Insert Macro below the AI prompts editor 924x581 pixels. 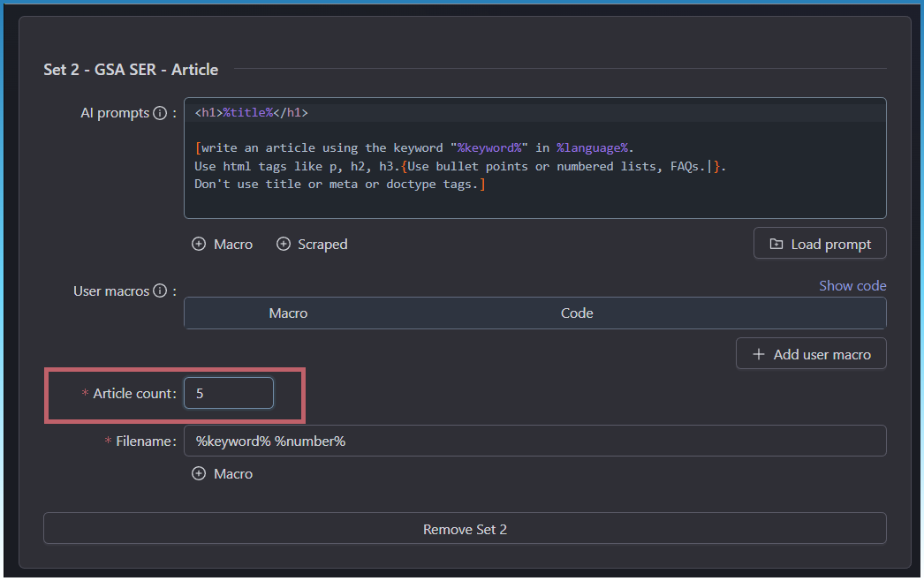coord(223,245)
